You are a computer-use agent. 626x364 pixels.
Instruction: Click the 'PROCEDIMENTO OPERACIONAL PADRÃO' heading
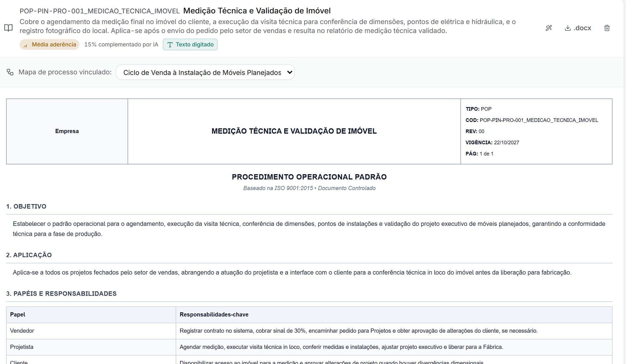point(309,177)
